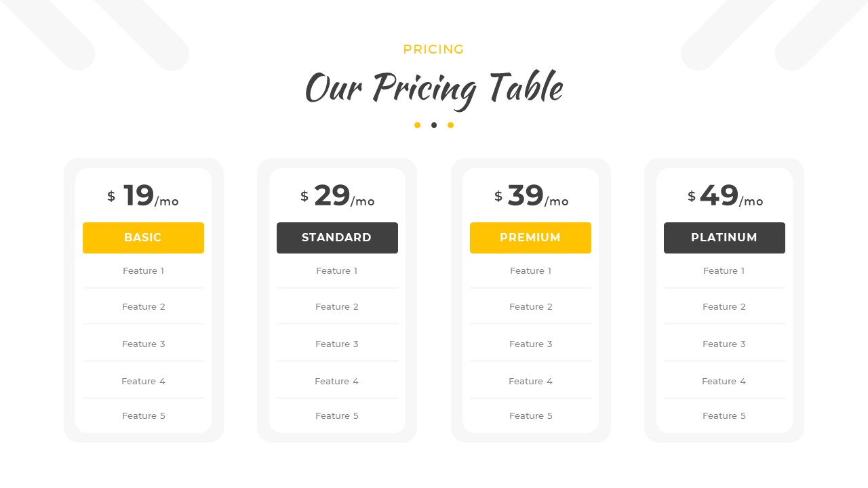Click the left yellow dot under the title
The height and width of the screenshot is (488, 868).
417,125
